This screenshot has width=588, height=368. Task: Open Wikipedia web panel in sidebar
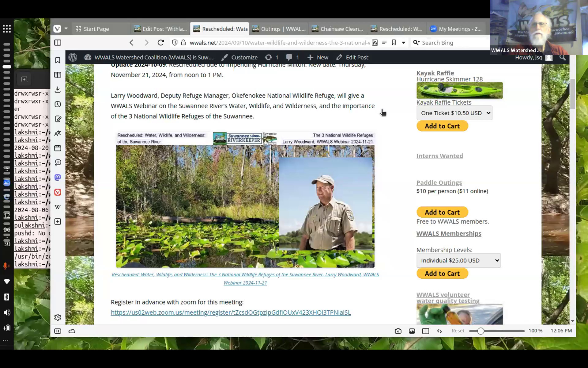(58, 207)
